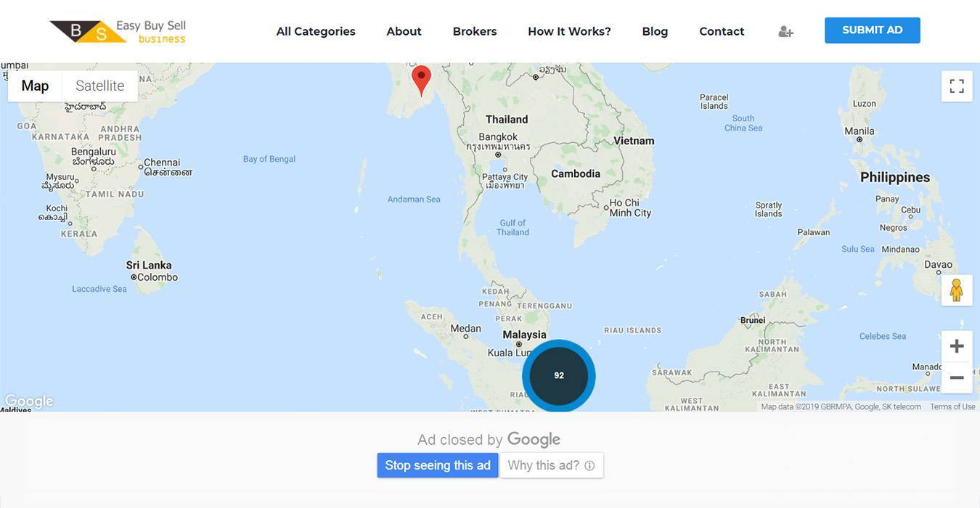
Task: Open the Contact page
Action: 722,31
